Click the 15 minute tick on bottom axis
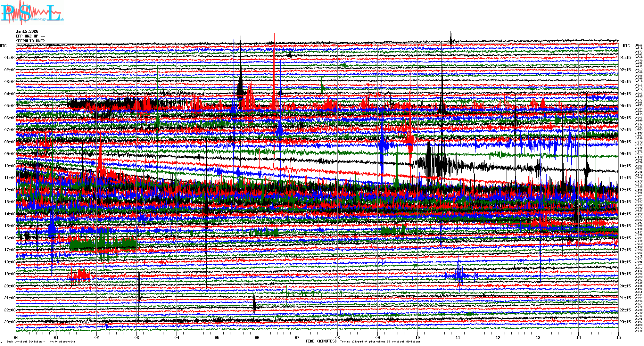 tap(618, 337)
